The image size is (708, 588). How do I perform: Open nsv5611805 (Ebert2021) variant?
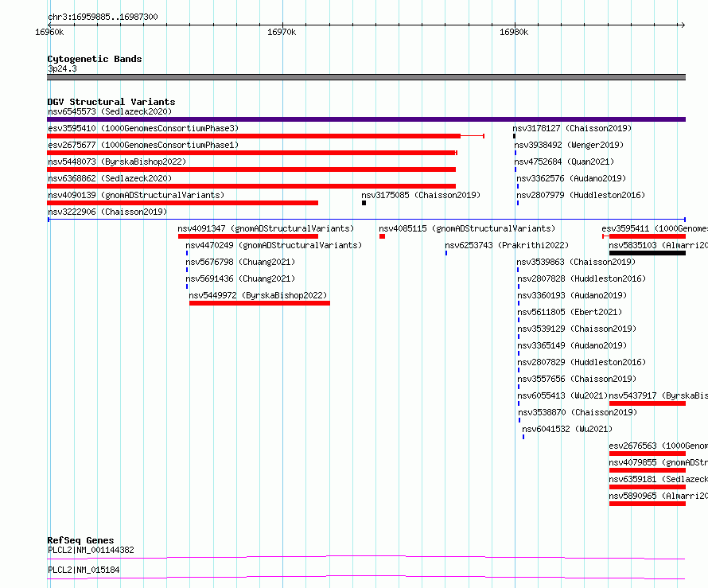(570, 312)
